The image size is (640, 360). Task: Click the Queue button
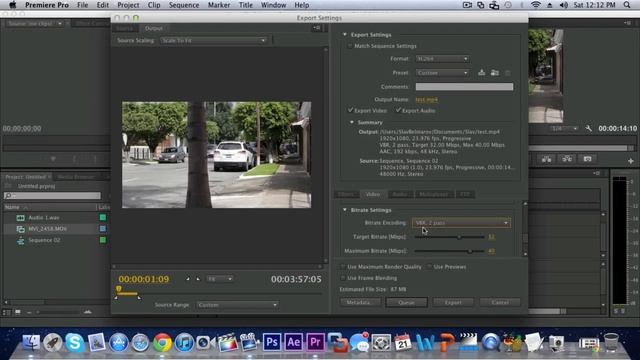[407, 302]
